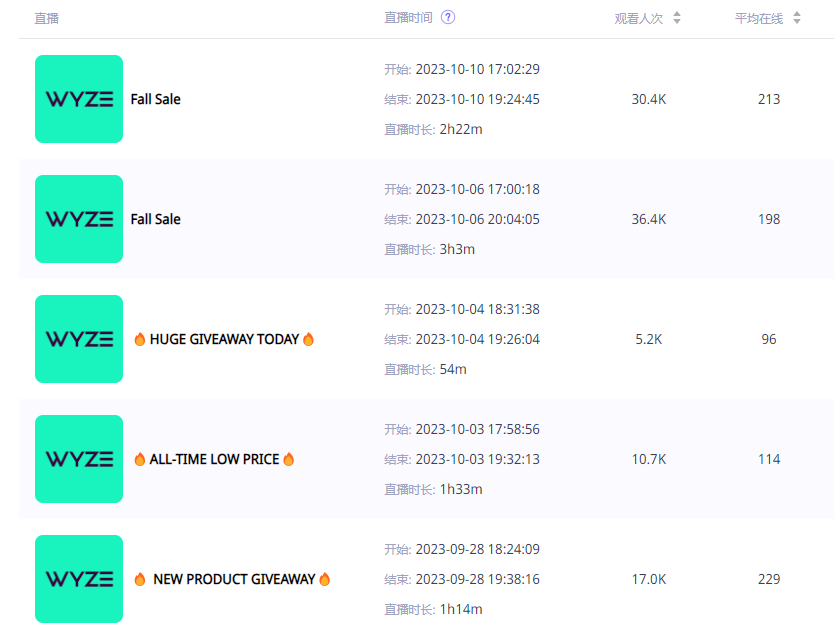Open the Fall Sale stream from 2023-10-06

tap(155, 219)
